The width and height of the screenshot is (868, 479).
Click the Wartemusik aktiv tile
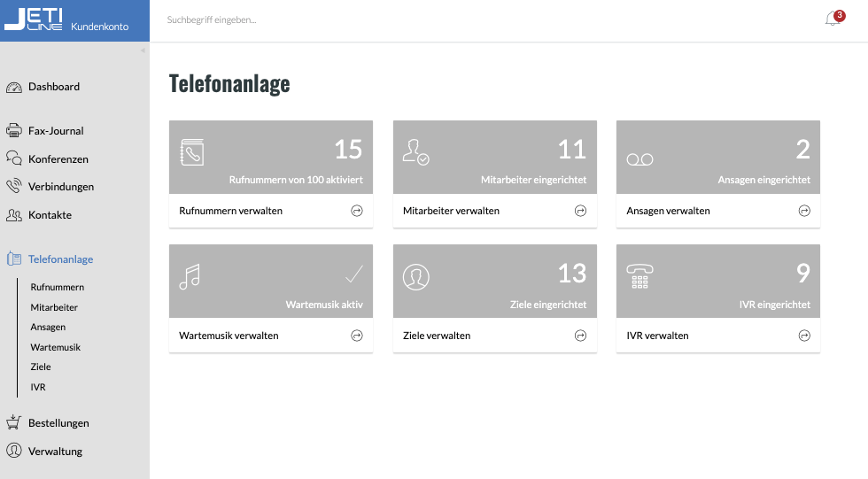pos(271,281)
